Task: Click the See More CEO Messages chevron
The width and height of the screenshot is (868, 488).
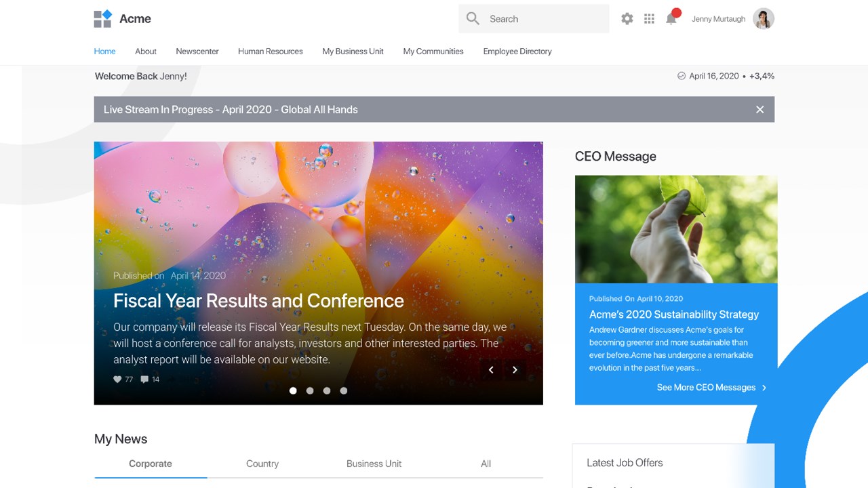Action: [x=764, y=388]
